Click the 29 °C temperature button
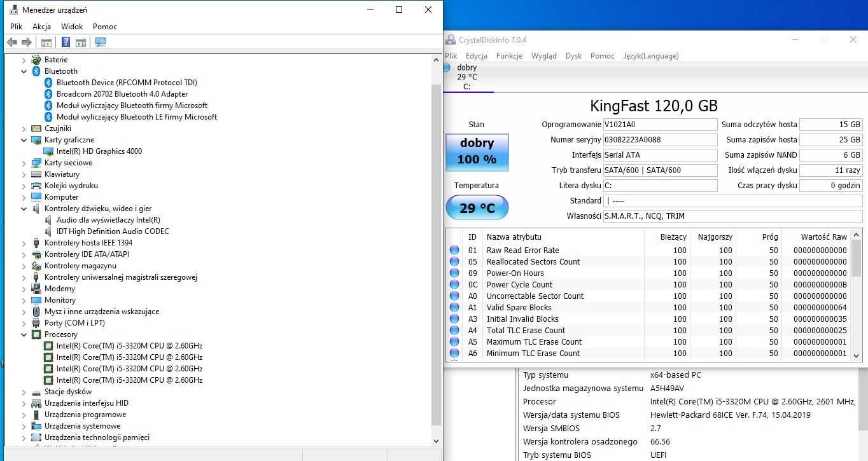Image resolution: width=868 pixels, height=461 pixels. [x=477, y=208]
